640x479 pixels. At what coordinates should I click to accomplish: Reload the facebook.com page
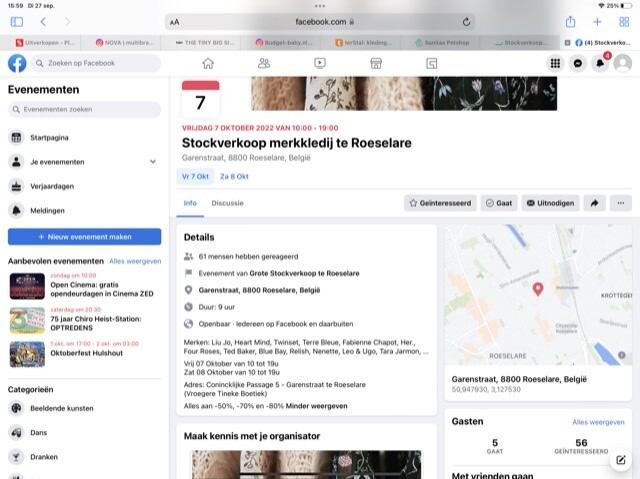[x=467, y=22]
